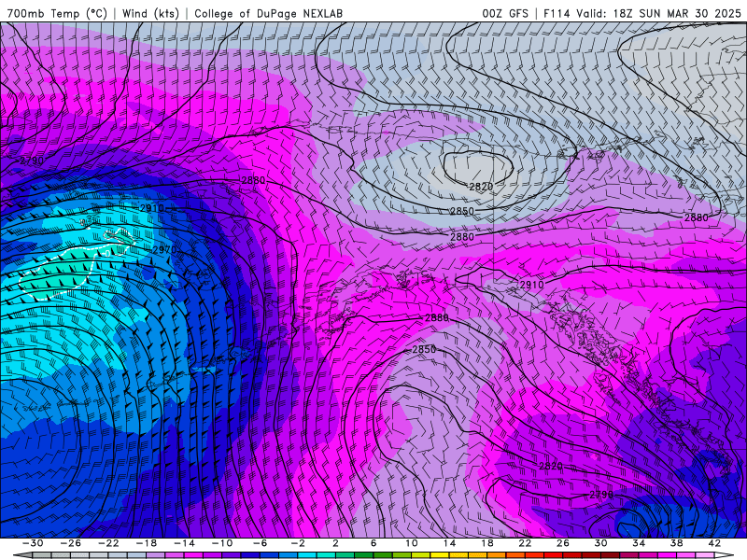Viewport: 747px width, 560px height.
Task: Click the positive "6" color scale label
Action: coord(373,543)
